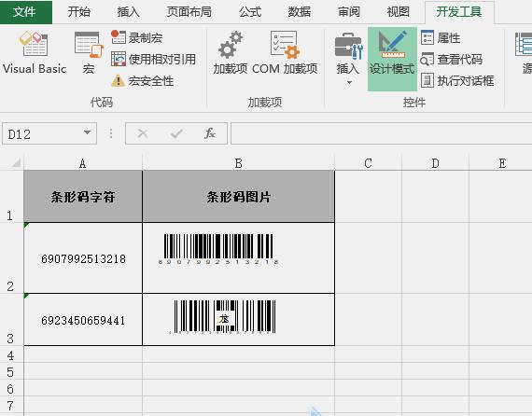
Task: Select row 1 header
Action: [11, 196]
